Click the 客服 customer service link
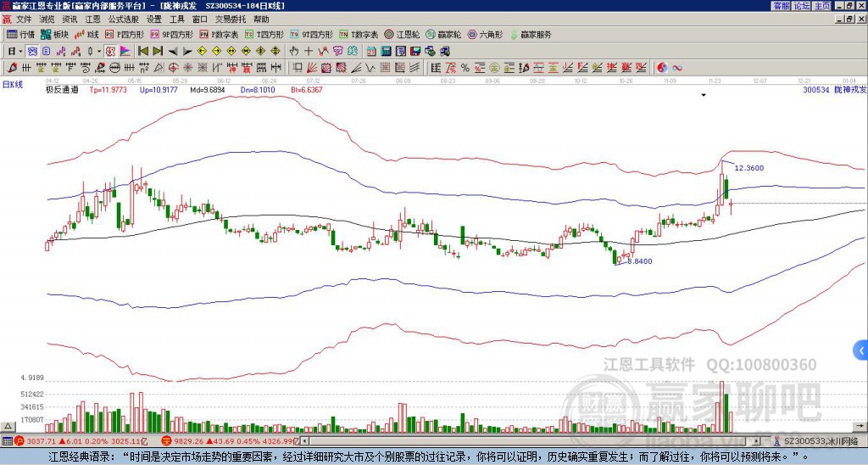Image resolution: width=868 pixels, height=465 pixels. click(781, 6)
